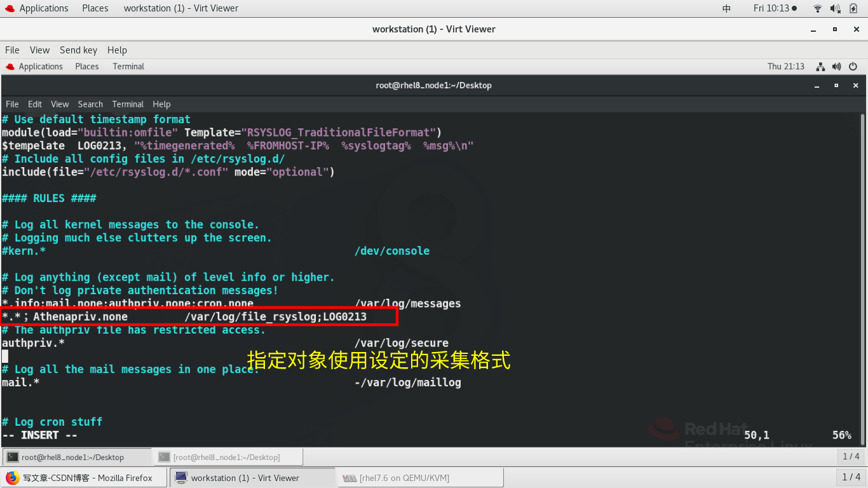Switch to rhel7.6 on QEMU/KVM window
This screenshot has height=488, width=868.
click(421, 478)
